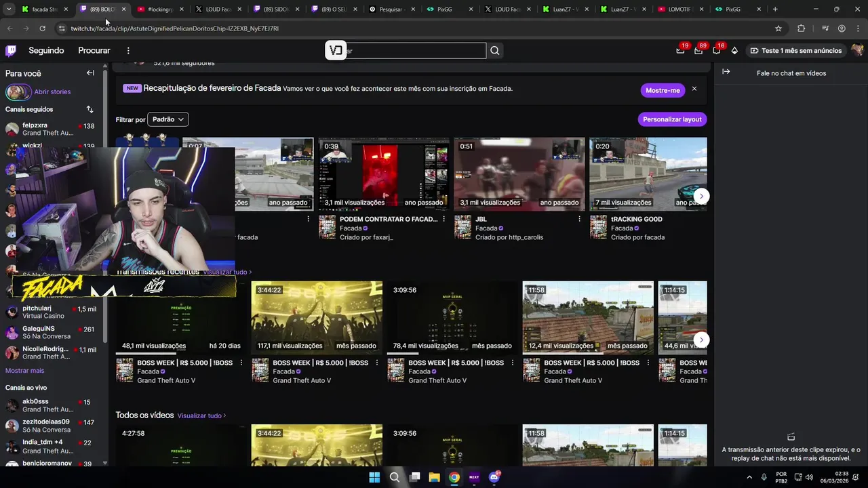This screenshot has height=488, width=868.
Task: Open the taskbar Search icon
Action: 395,477
